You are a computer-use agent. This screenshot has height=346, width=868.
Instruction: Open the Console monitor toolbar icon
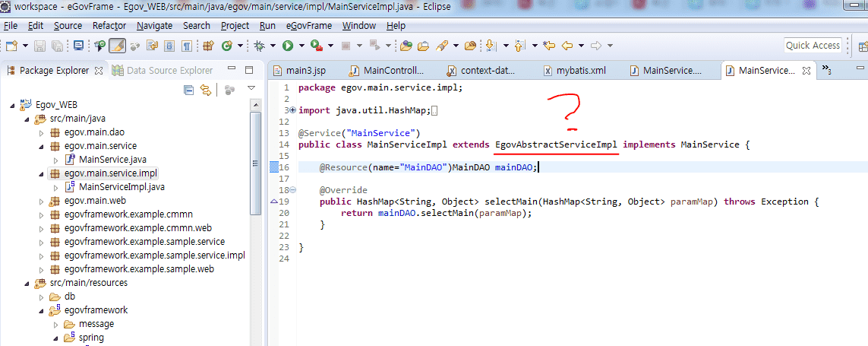(79, 46)
